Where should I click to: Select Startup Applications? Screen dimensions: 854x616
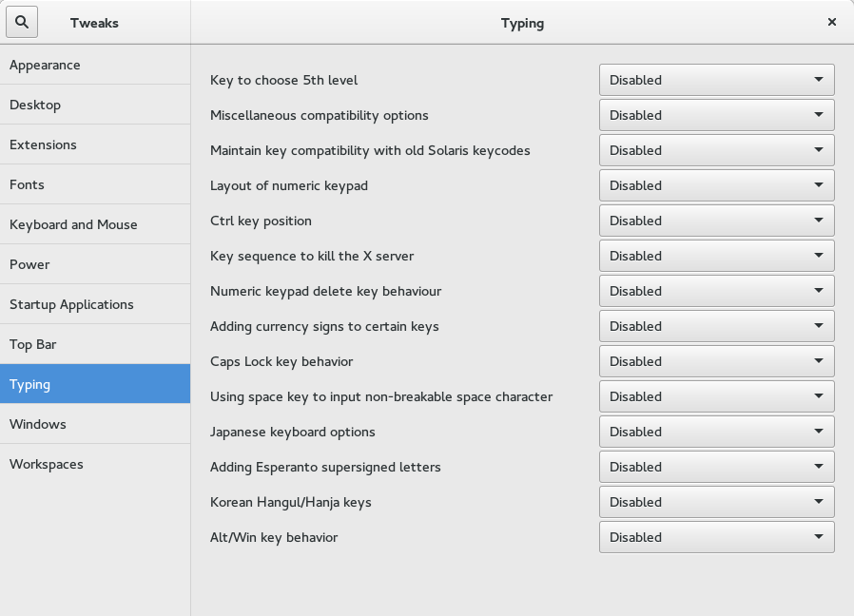pyautogui.click(x=95, y=304)
